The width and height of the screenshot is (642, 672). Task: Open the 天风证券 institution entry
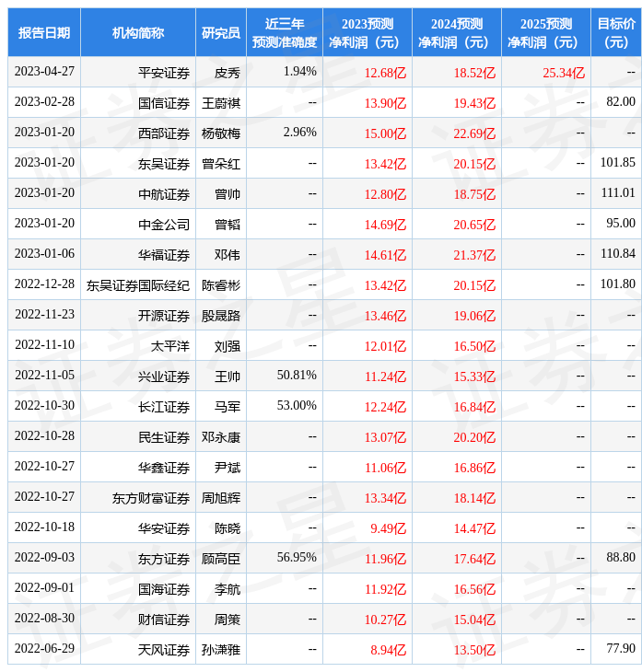(x=164, y=650)
